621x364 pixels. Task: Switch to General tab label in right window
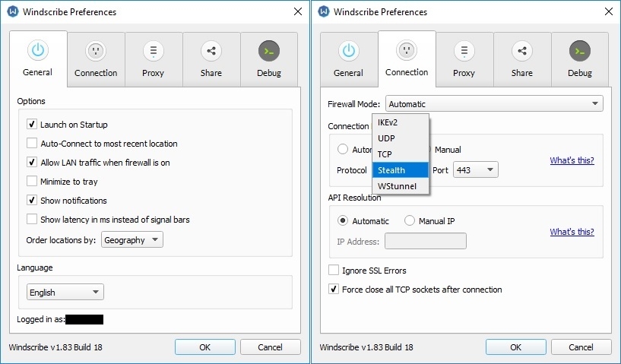click(348, 73)
